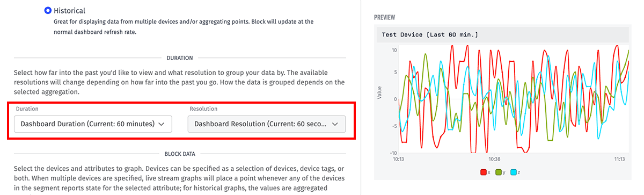Screen dimensions: 644x195
Task: Open the Dashboard Duration dropdown
Action: [x=93, y=124]
